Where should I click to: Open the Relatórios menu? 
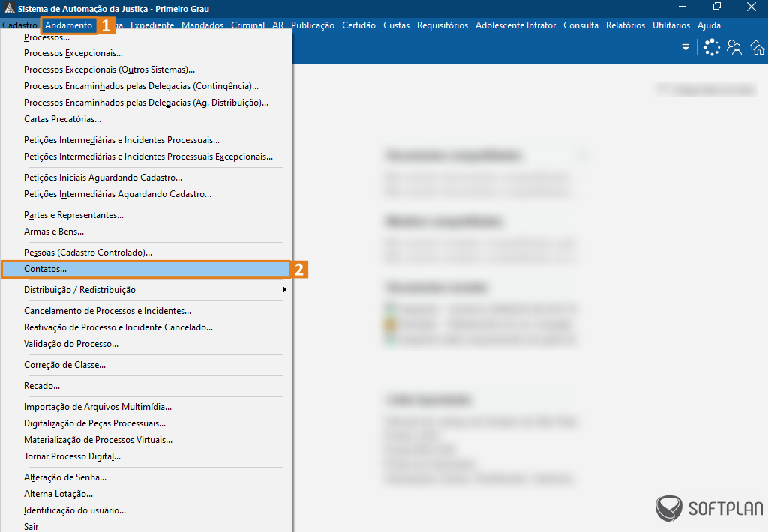point(625,25)
